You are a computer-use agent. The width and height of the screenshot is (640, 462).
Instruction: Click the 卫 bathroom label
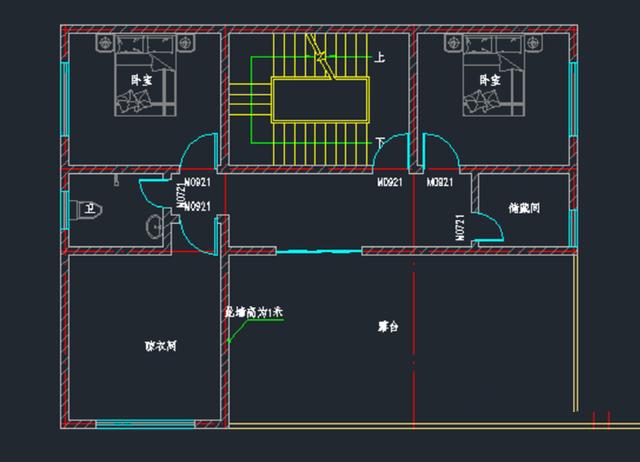pyautogui.click(x=91, y=208)
